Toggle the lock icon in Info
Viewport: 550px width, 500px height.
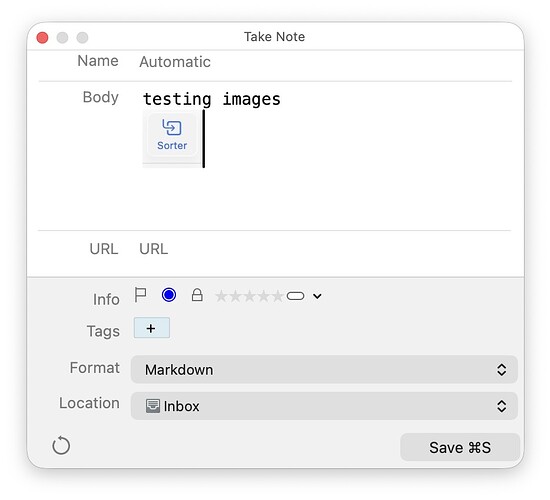point(197,295)
